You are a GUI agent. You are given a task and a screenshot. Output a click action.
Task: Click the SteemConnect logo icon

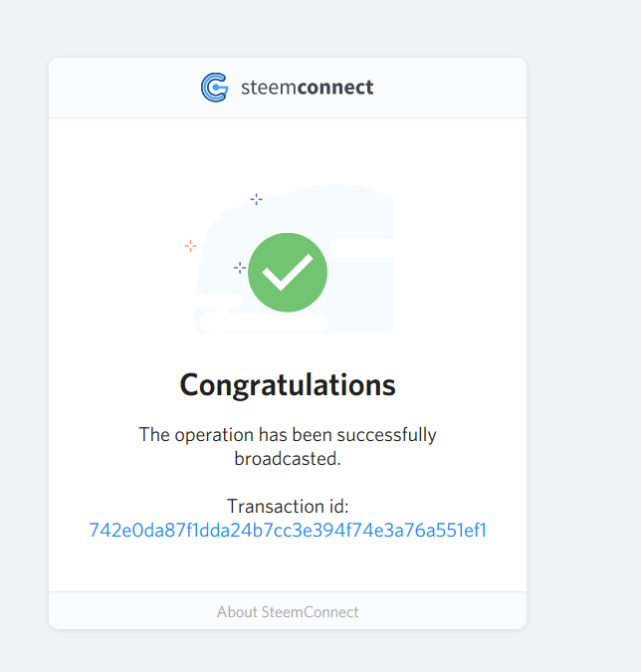[x=214, y=88]
